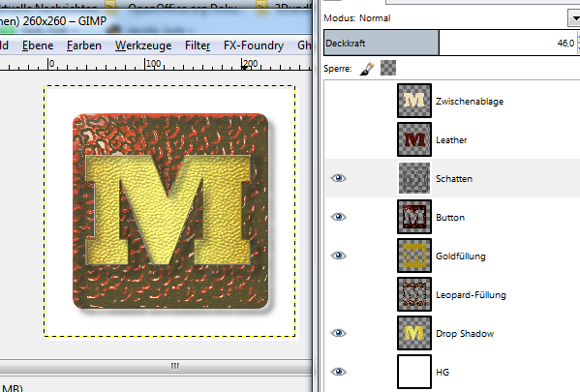Click the Button layer name
The image size is (580, 392).
click(x=450, y=217)
